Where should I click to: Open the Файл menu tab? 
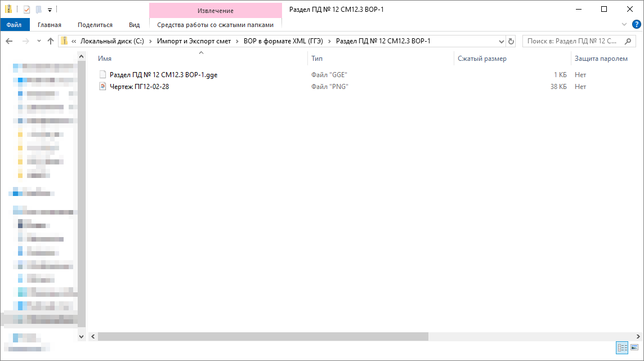coord(14,25)
